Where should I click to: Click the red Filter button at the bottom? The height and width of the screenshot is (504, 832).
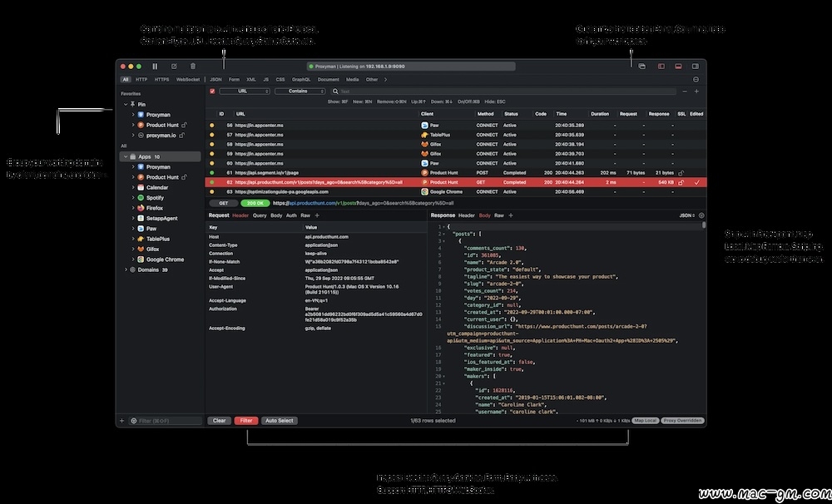coord(246,421)
